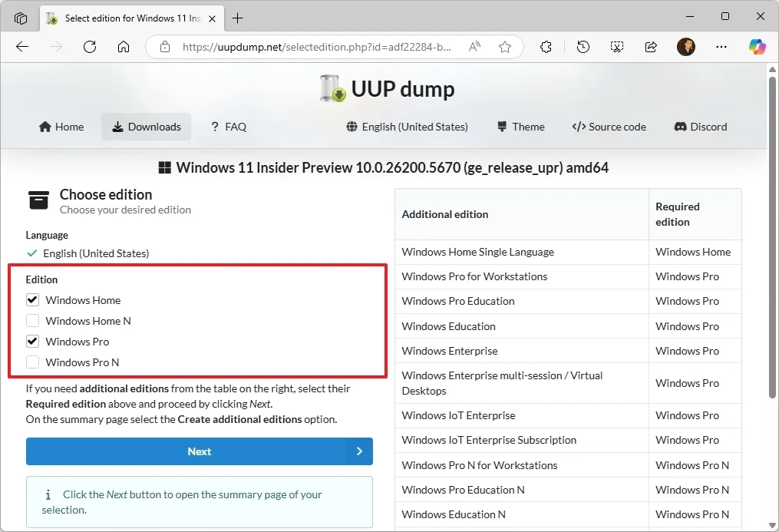Open Read aloud icon in address bar
The width and height of the screenshot is (779, 532).
[475, 47]
